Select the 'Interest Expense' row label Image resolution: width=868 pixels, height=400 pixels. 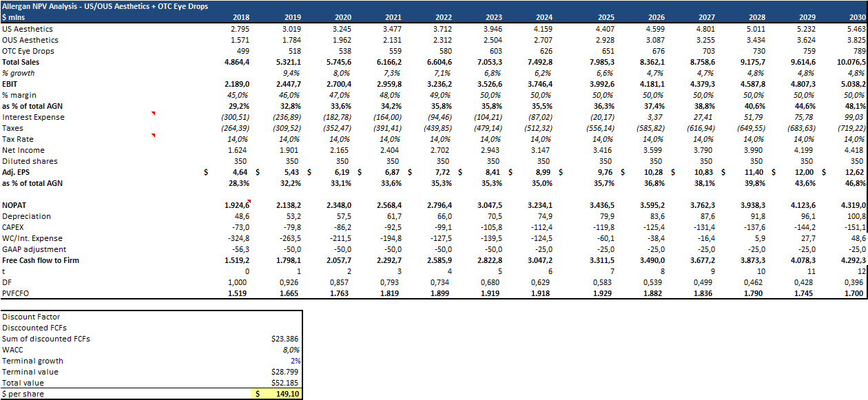[x=33, y=117]
